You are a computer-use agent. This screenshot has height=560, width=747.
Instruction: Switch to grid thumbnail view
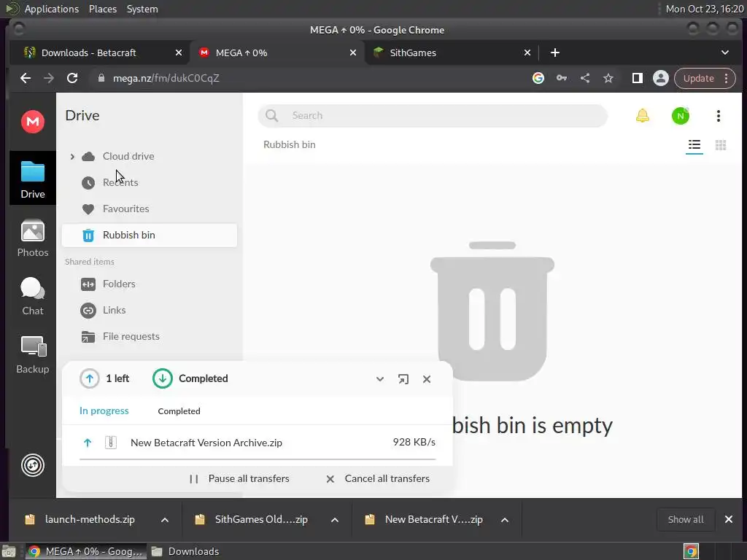pyautogui.click(x=720, y=145)
